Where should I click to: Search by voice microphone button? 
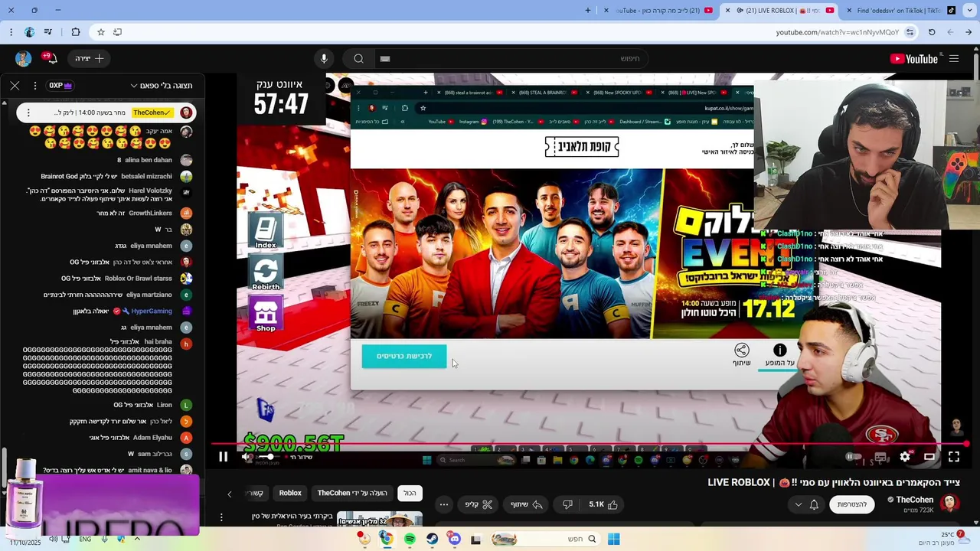[x=324, y=58]
